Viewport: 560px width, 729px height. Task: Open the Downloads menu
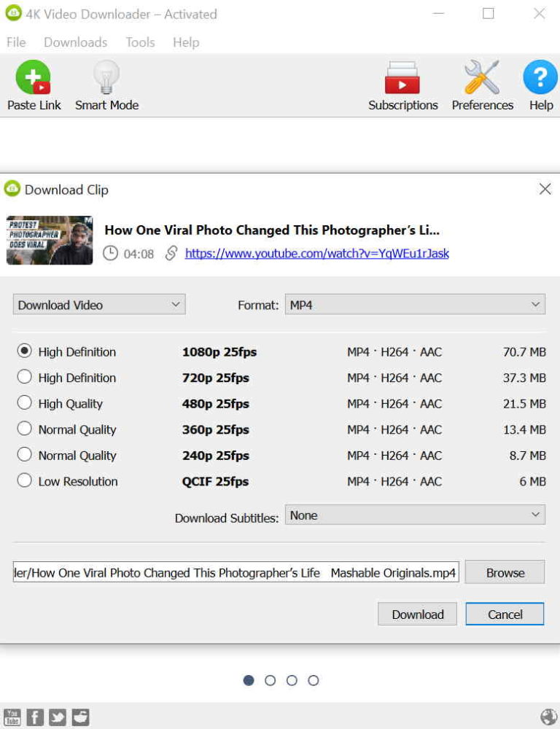tap(75, 42)
